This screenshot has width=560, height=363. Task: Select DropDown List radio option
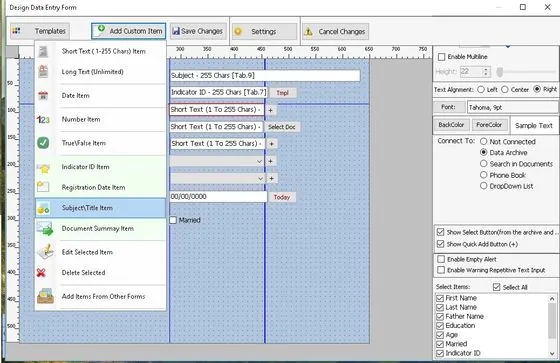[x=484, y=186]
